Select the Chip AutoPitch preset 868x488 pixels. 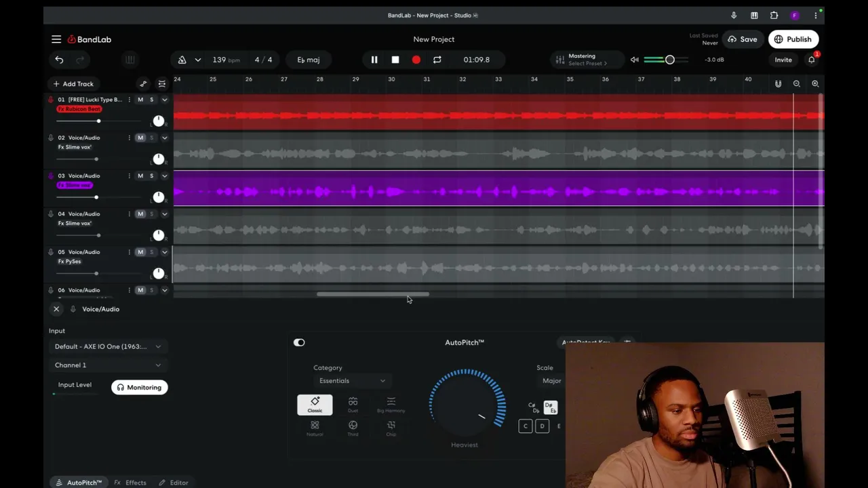pos(391,428)
